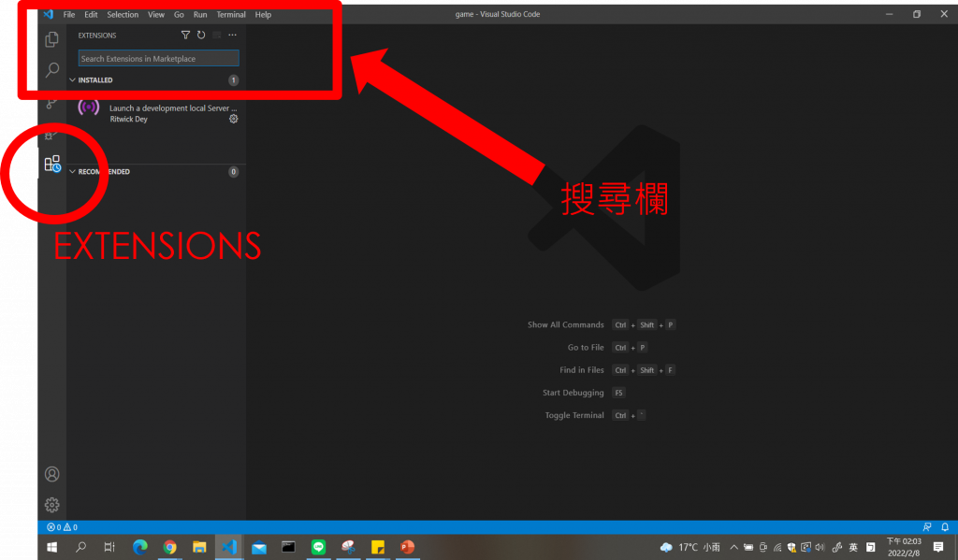
Task: Open the Extensions view in the activity bar
Action: point(52,164)
